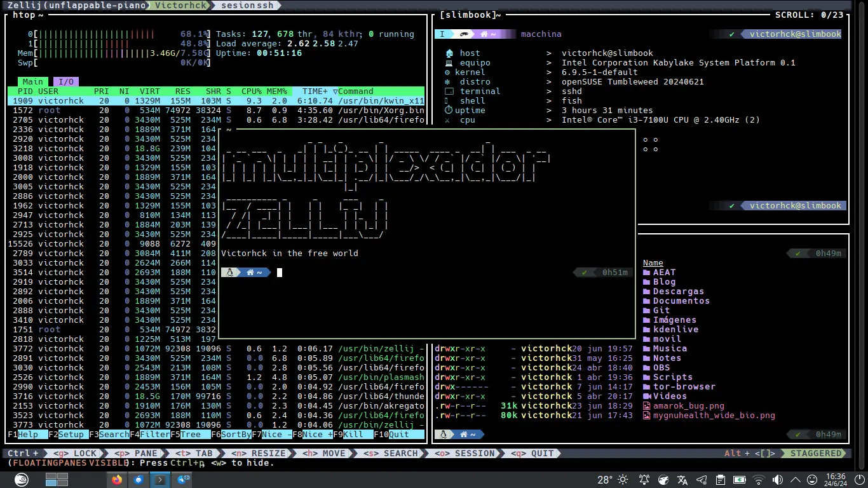Screen dimensions: 868x488
Task: Click the clock icon beside uptime
Action: [x=449, y=110]
